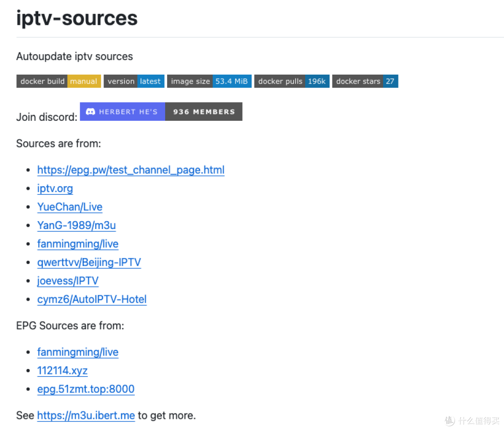Open the cymz6/AutoIPTV-Hotel link

coord(92,299)
